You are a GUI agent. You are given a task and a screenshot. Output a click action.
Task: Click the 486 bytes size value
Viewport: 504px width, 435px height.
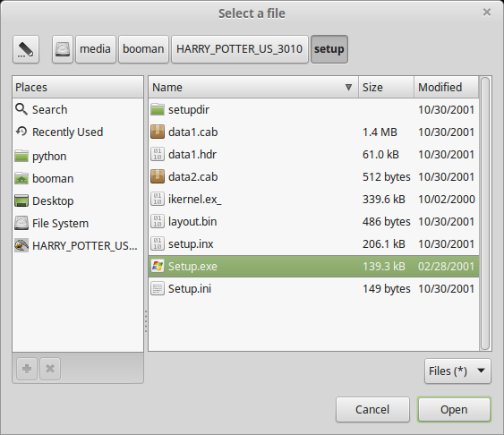pos(387,222)
